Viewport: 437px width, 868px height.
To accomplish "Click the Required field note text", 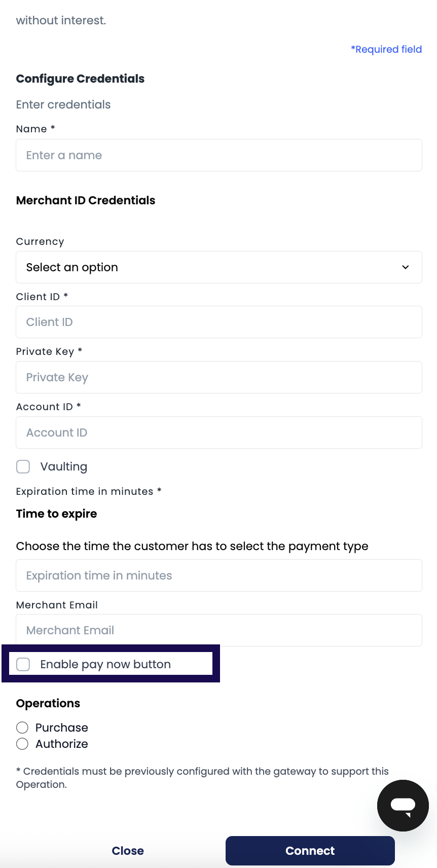I will click(386, 49).
